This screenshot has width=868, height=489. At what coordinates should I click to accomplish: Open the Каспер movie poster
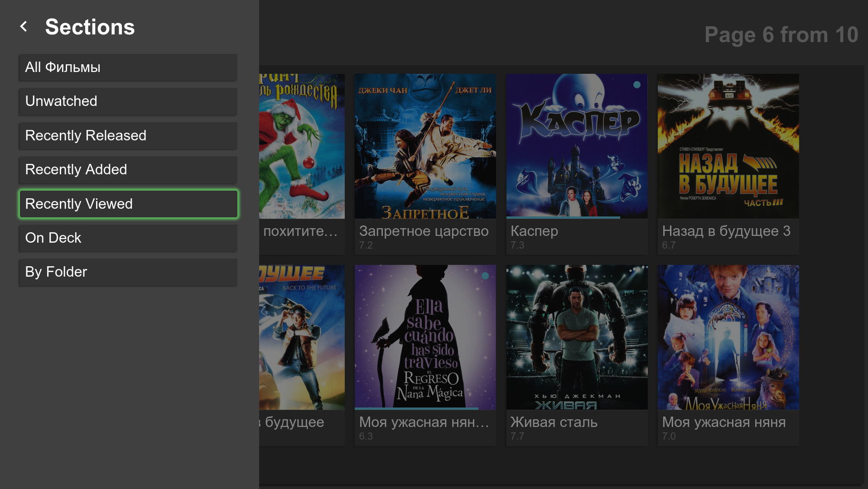click(x=576, y=146)
